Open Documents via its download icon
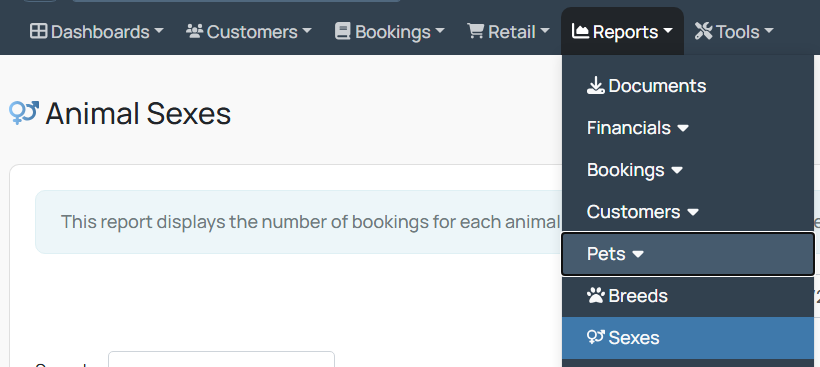820x367 pixels. click(x=595, y=86)
